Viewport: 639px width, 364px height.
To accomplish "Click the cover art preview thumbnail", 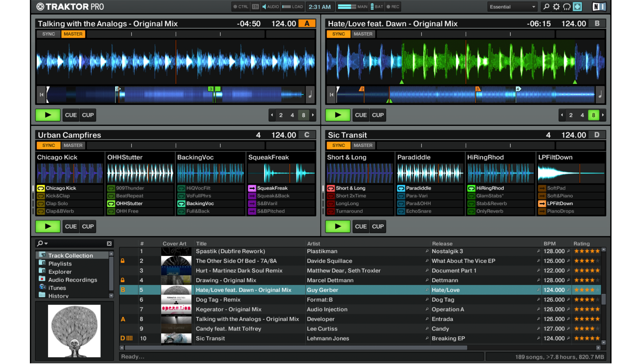I will coord(74,331).
